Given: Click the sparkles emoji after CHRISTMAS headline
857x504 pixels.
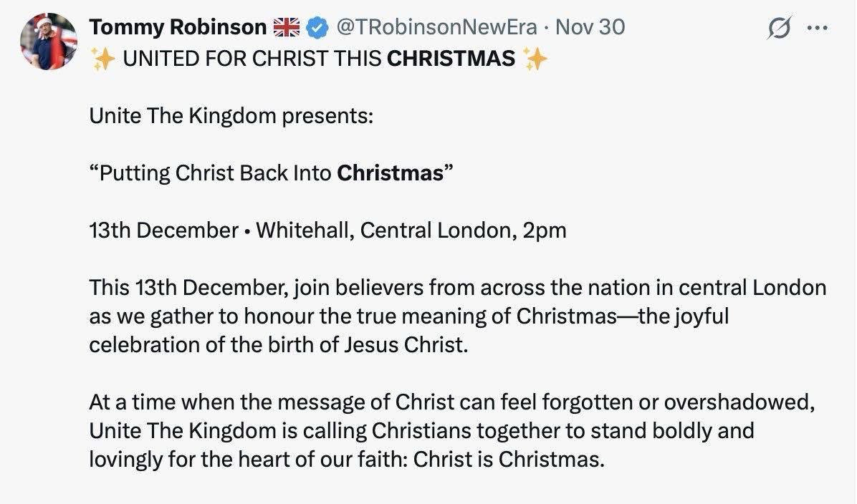Looking at the screenshot, I should point(535,59).
